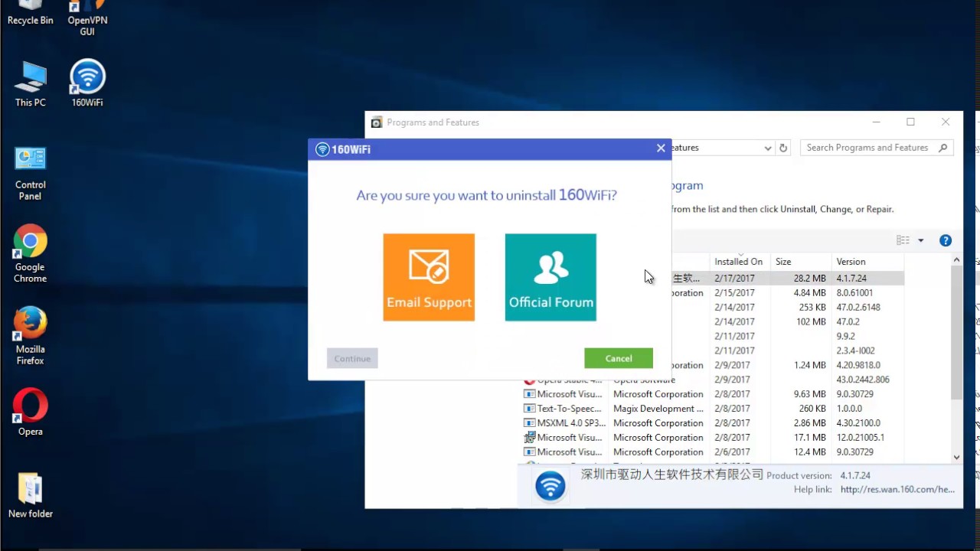The image size is (980, 551).
Task: Select This PC desktop icon
Action: point(31,84)
